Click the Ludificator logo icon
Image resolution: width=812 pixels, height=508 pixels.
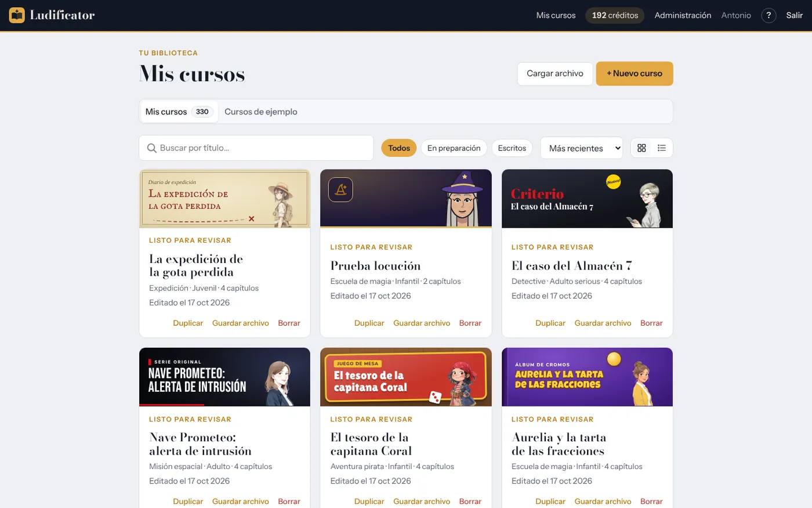pos(17,15)
